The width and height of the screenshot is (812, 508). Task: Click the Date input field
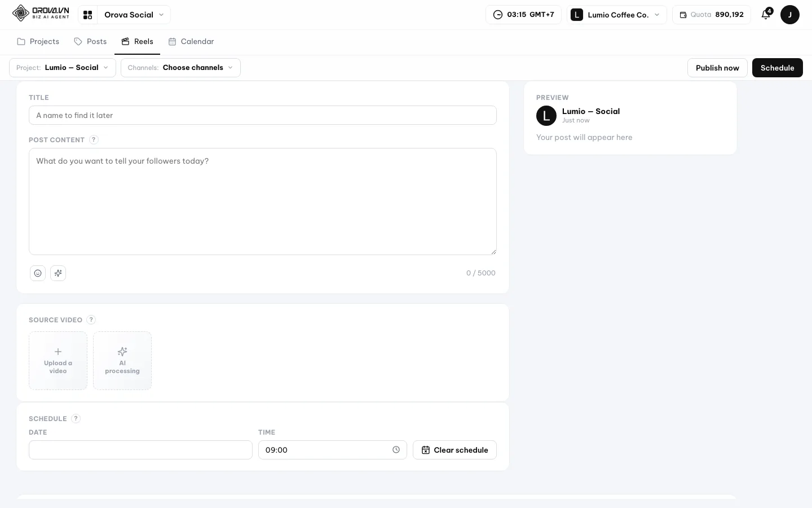click(140, 450)
